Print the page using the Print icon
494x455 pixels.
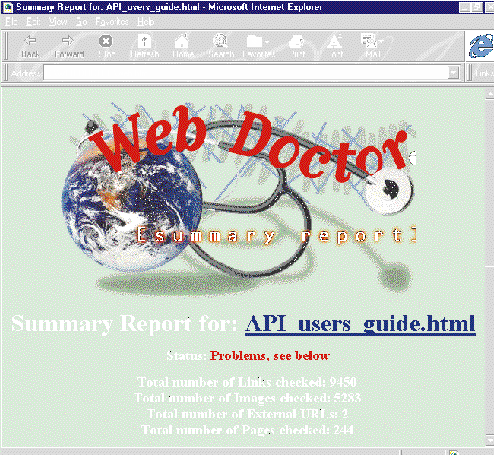[x=297, y=46]
